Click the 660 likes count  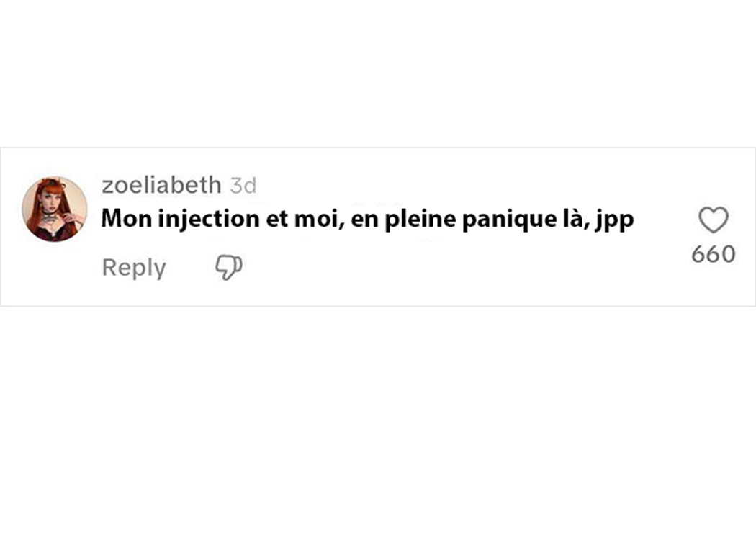point(714,254)
